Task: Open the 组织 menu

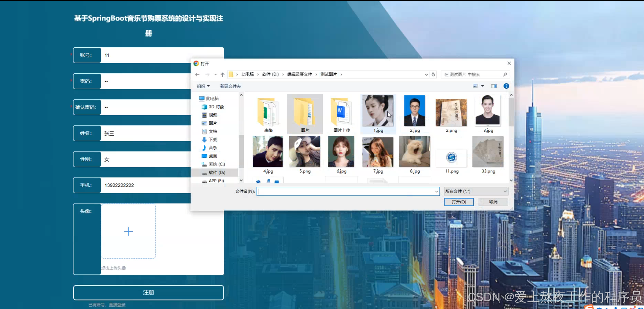Action: [x=203, y=86]
